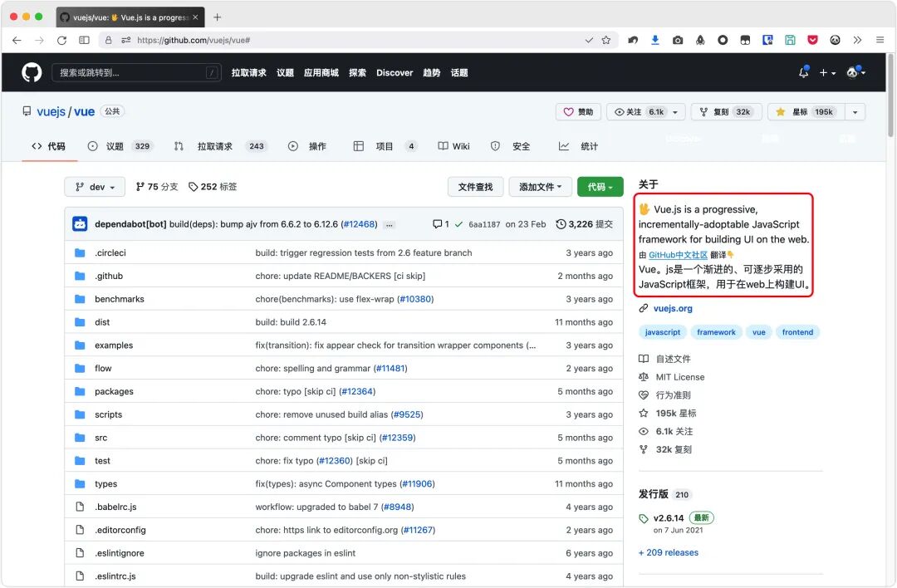Show more extensions with the double chevron
Viewport: 897px width, 588px height.
[857, 40]
